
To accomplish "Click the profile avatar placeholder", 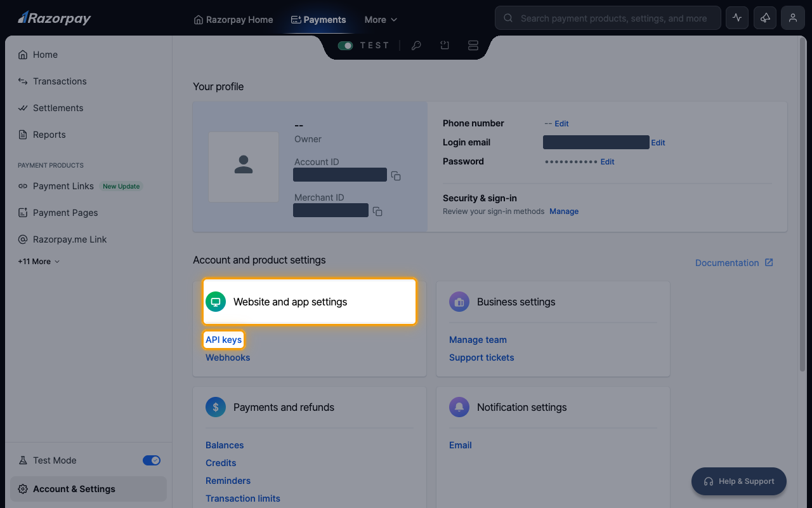I will coord(244,167).
